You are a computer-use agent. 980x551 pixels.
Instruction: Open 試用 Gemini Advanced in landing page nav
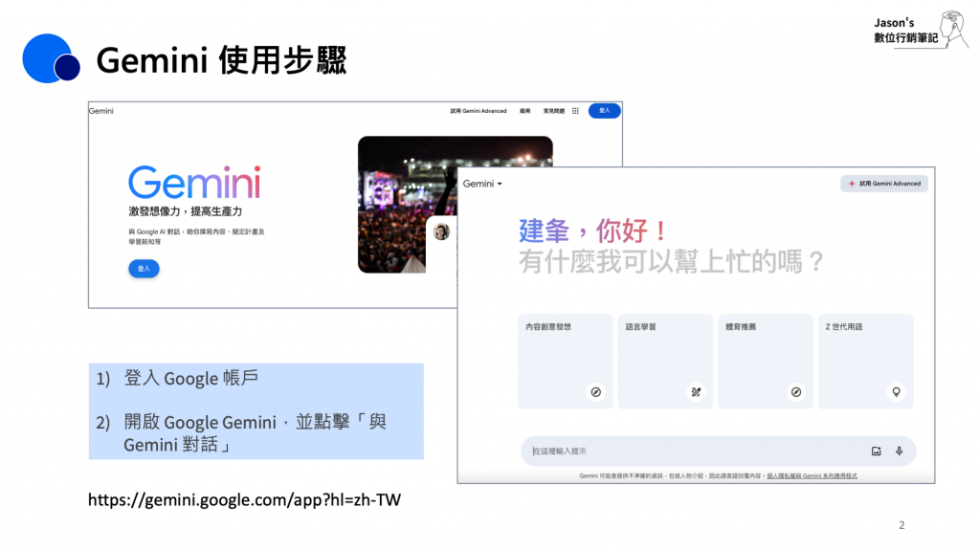[x=479, y=111]
